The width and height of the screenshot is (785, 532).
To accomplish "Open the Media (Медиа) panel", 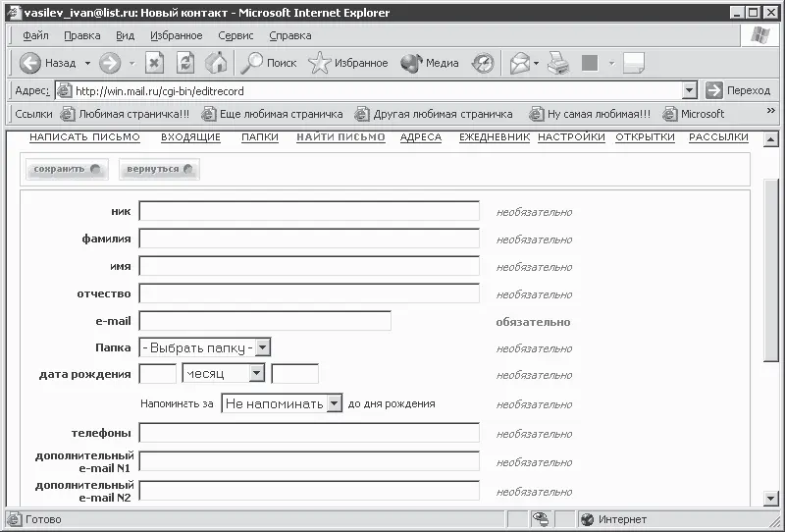I will (430, 64).
